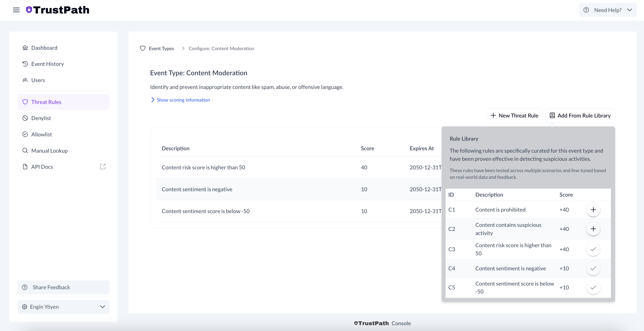Click the API Docs file icon

coord(25,167)
